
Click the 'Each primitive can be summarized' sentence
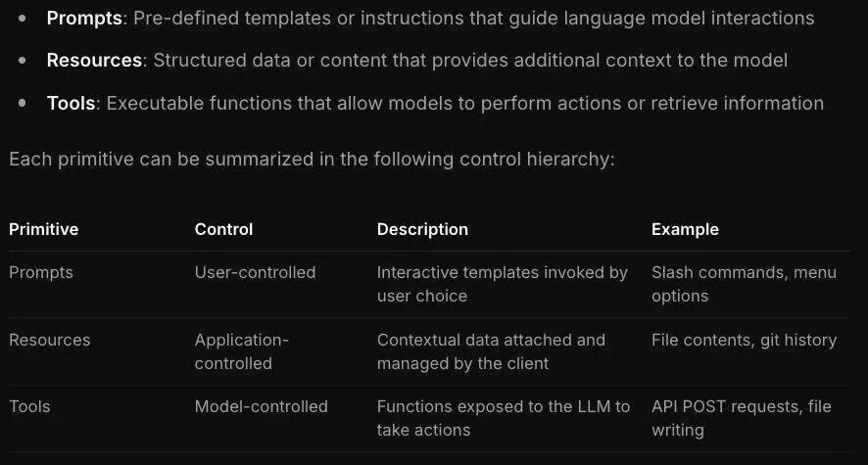point(312,159)
